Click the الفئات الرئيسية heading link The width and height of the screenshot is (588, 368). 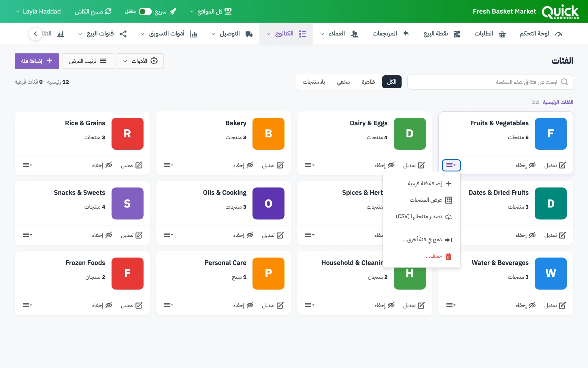tap(558, 102)
